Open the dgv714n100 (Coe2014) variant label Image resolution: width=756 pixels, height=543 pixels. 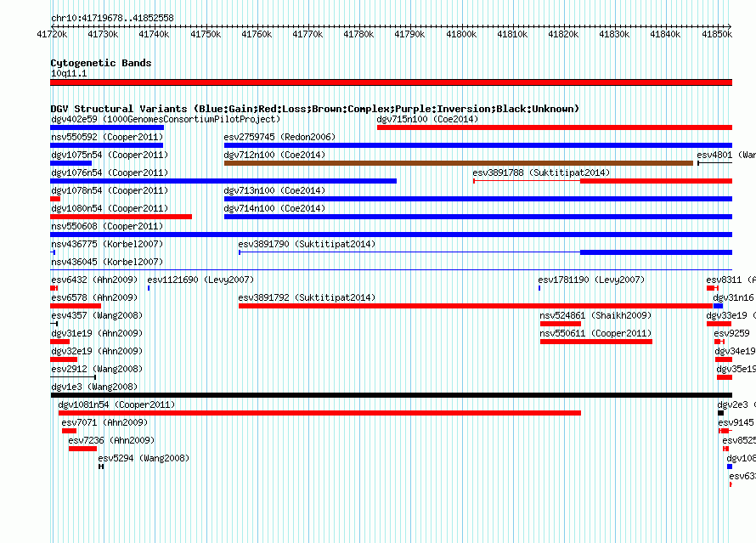point(274,208)
